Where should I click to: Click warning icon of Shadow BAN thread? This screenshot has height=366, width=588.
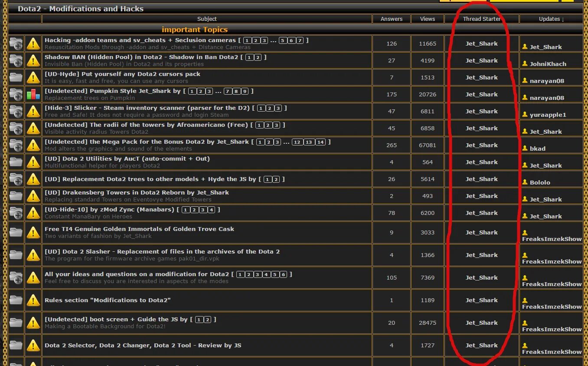tap(33, 60)
